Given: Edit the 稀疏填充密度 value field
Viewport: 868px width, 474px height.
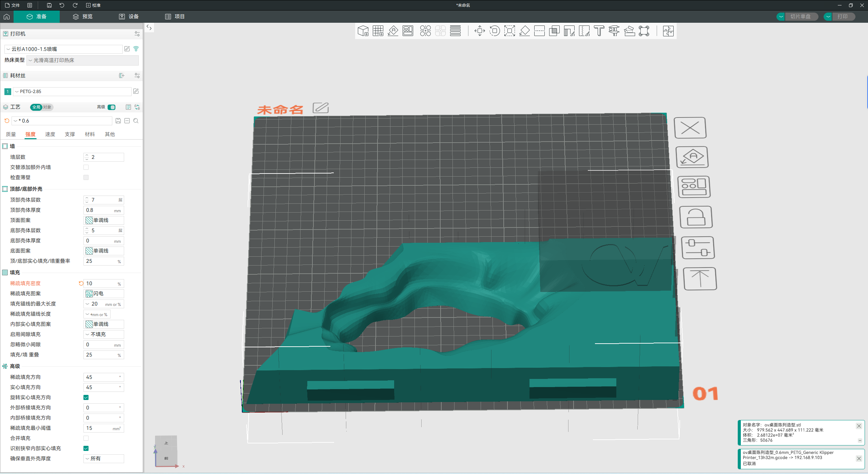Looking at the screenshot, I should 102,283.
